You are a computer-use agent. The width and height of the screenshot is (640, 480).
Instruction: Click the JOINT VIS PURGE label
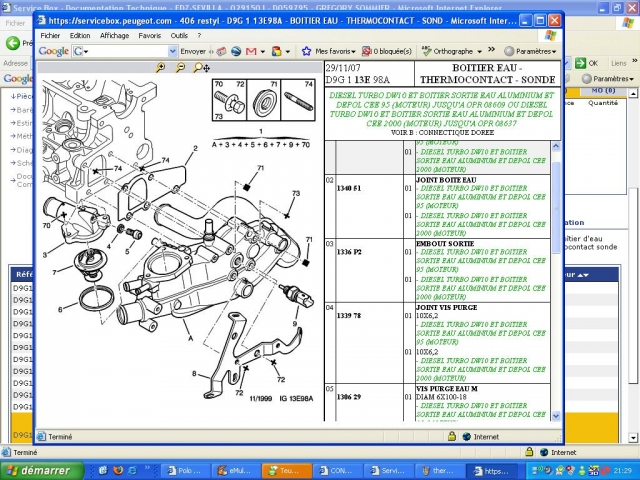click(x=447, y=307)
